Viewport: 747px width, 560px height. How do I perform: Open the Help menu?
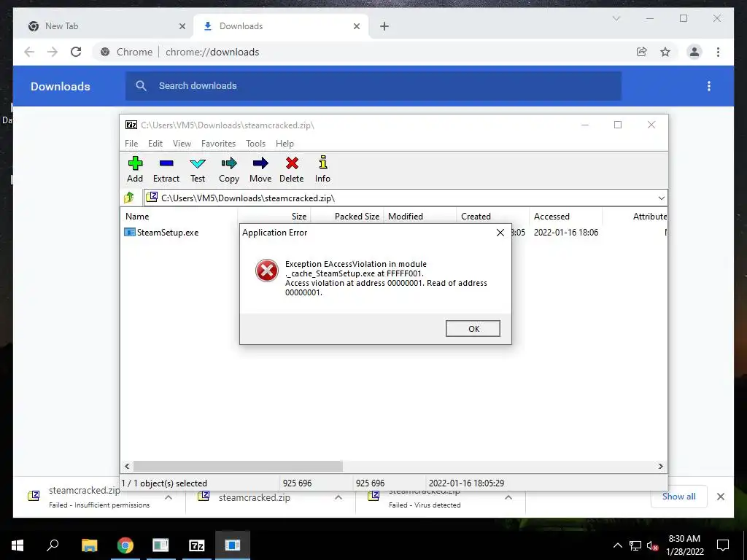285,144
